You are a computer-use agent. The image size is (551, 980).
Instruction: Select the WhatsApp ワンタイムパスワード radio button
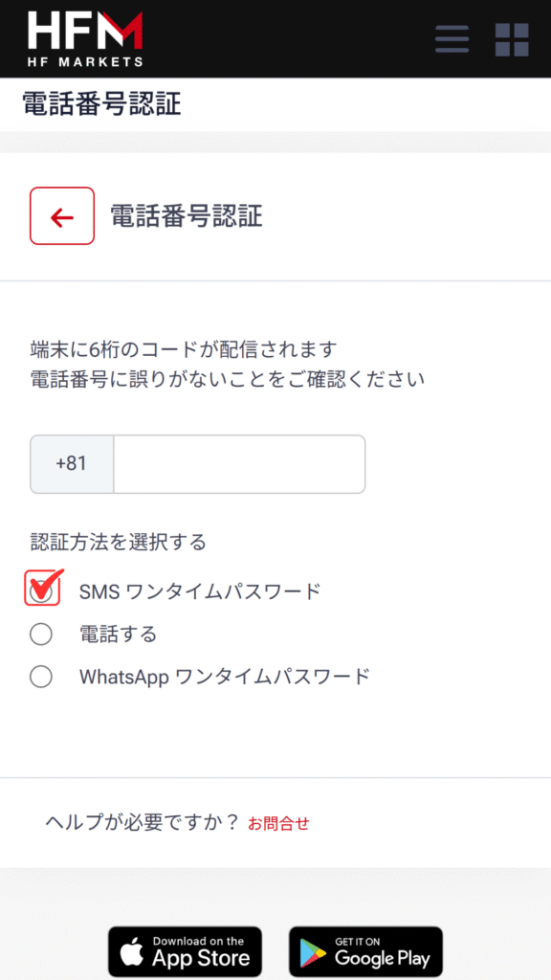coord(41,677)
